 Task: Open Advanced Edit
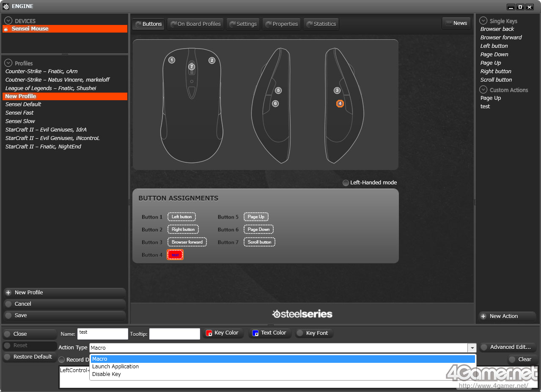click(x=508, y=347)
